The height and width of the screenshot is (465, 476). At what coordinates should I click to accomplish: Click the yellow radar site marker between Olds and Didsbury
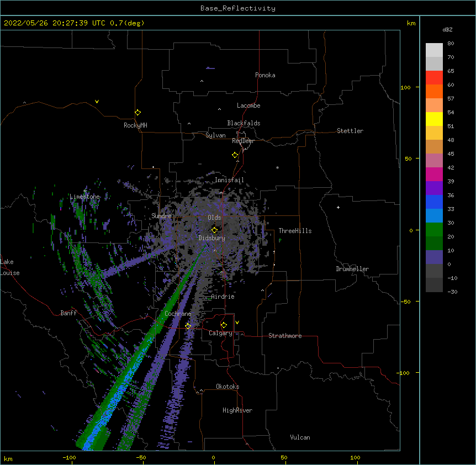coord(214,230)
